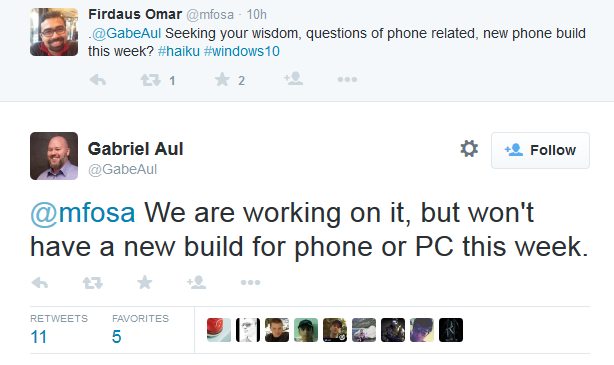Image resolution: width=614 pixels, height=365 pixels.
Task: Retweet Firdaus Omar's tweet
Action: pos(151,80)
